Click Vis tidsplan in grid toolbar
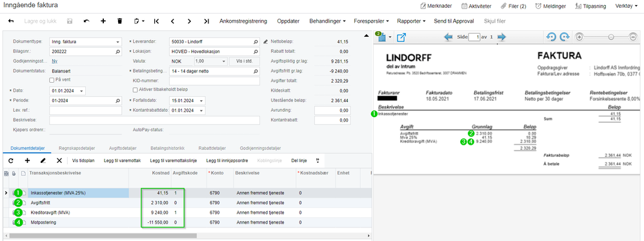This screenshot has height=241, width=644. click(83, 160)
